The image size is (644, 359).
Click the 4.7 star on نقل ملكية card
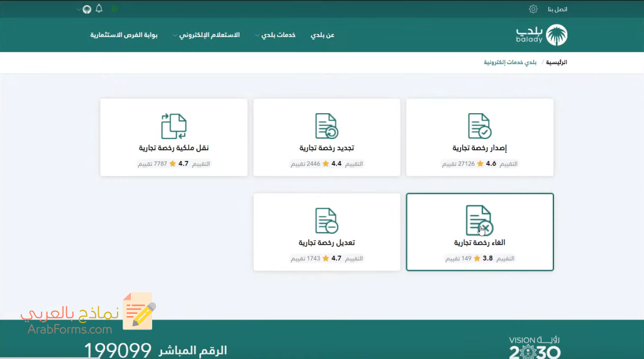pyautogui.click(x=172, y=164)
